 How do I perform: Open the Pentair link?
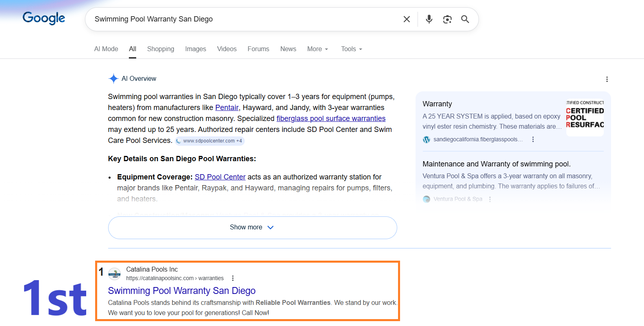pos(227,108)
